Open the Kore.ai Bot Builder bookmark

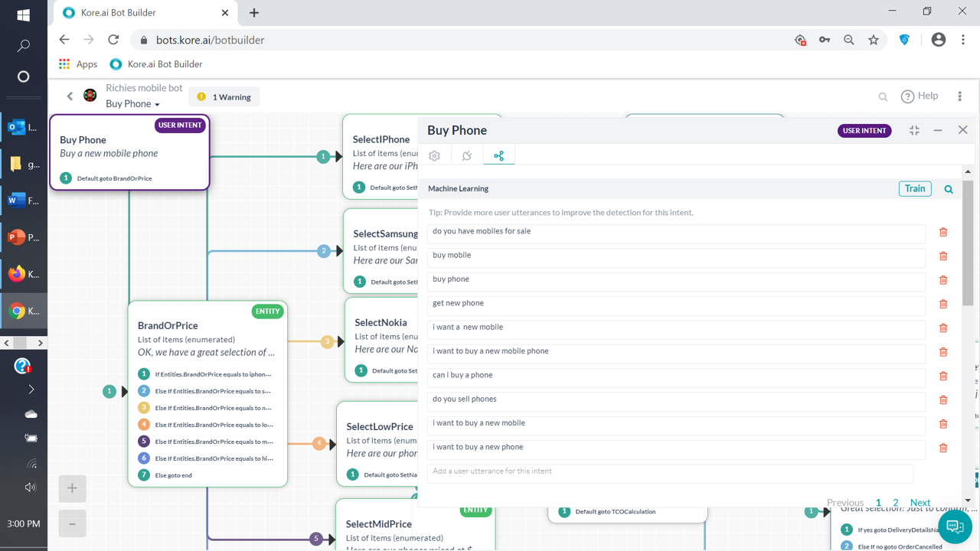coord(156,64)
